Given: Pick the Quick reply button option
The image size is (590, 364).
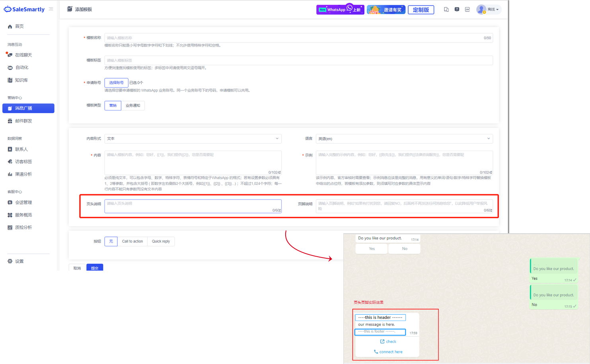Looking at the screenshot, I should 161,241.
